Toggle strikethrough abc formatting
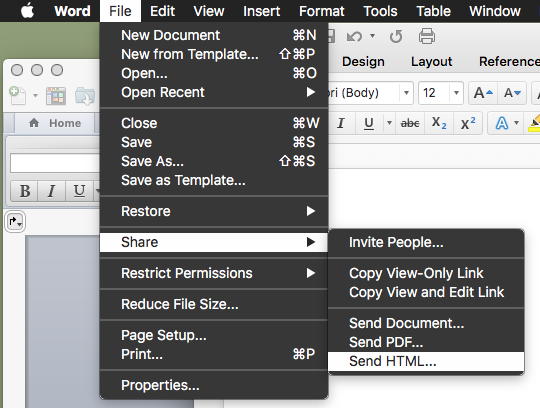Screen dimensions: 540x408 [x=410, y=123]
